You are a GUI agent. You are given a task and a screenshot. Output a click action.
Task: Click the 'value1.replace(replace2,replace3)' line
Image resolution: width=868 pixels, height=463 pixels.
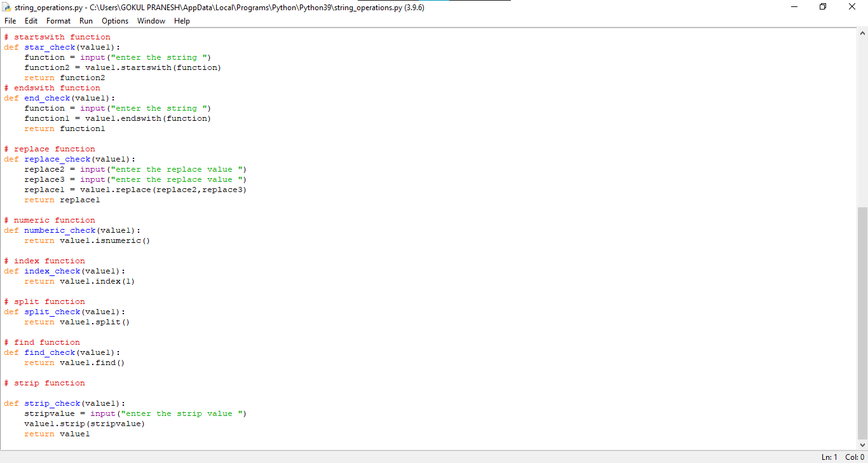tap(135, 190)
